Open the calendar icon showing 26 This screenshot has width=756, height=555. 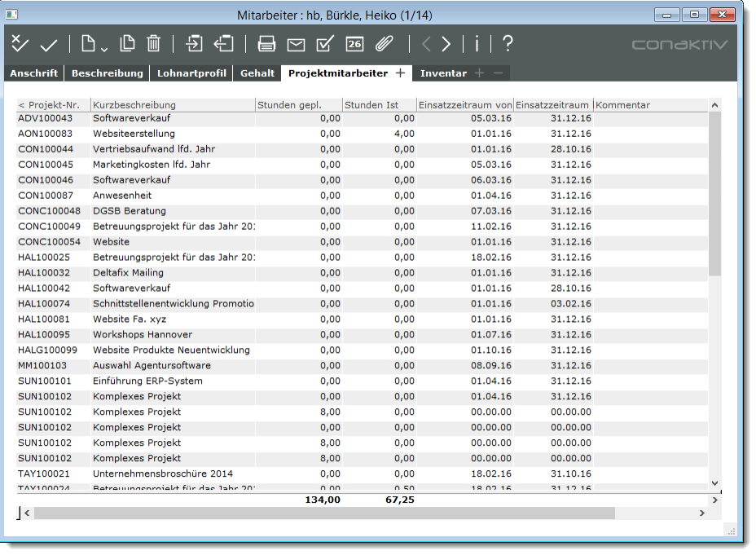[354, 44]
